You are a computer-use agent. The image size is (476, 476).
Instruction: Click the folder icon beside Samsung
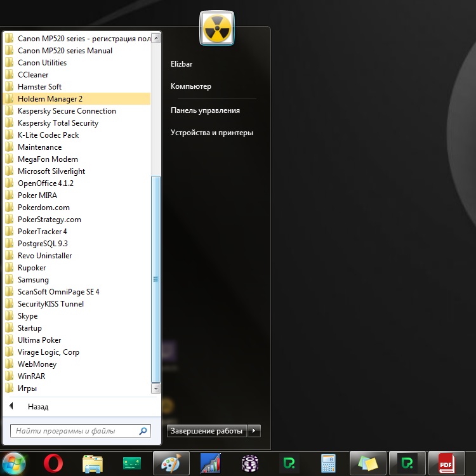[10, 280]
